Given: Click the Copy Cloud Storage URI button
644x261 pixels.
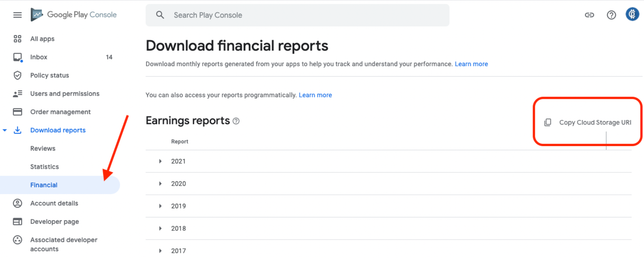Looking at the screenshot, I should [x=588, y=123].
